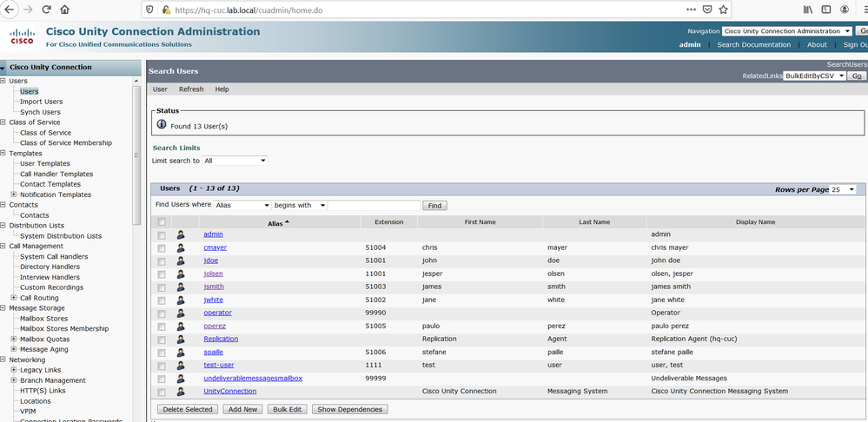Open the About link
Screen dimensions: 868x422
817,45
